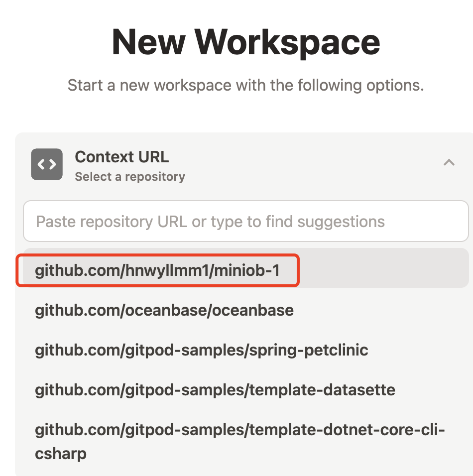The height and width of the screenshot is (476, 473).
Task: Collapse the Context URL section using the chevron
Action: click(449, 163)
